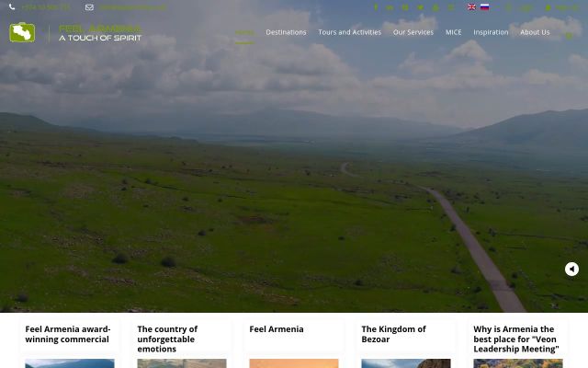Click the green phone number link
The height and width of the screenshot is (368, 588).
(46, 7)
